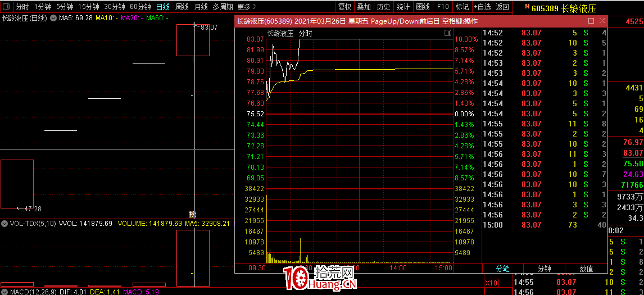Click the panel toggle icon in the intraday popup

coord(448,33)
